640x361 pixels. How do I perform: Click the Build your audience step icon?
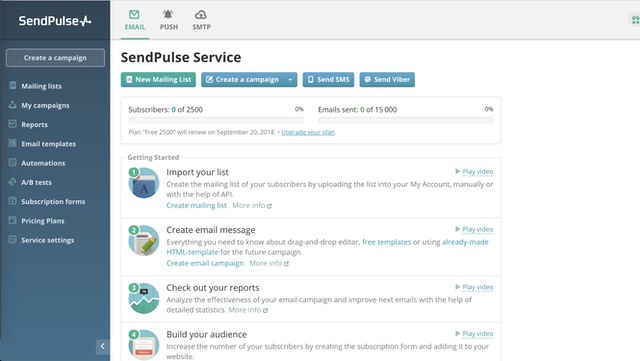(144, 345)
